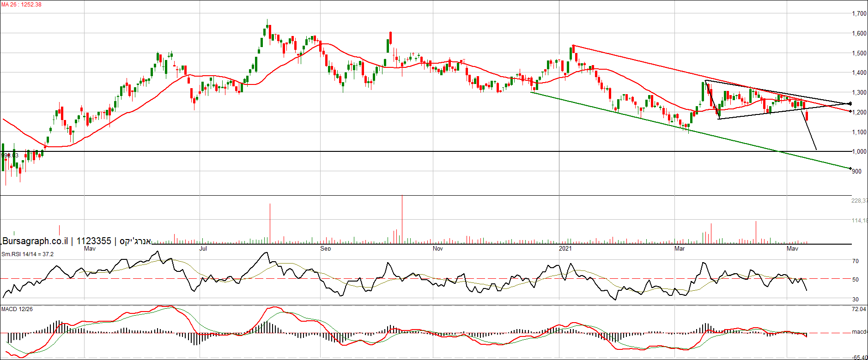Screen dimensions: 868x360
Task: Click the Mar label on time axis
Action: (679, 249)
